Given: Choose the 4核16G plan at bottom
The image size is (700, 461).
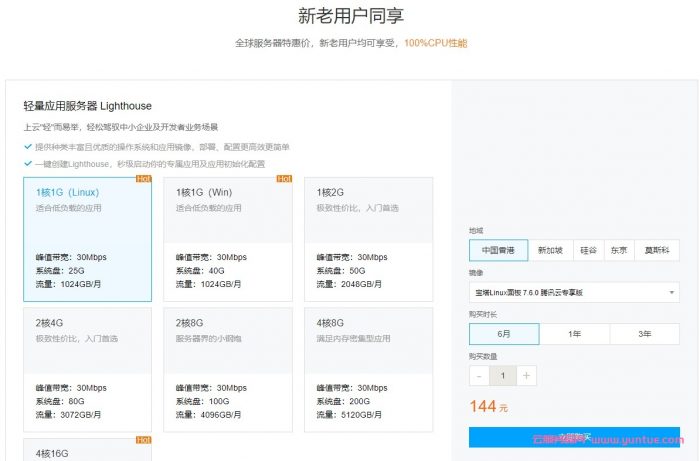Looking at the screenshot, I should (87, 450).
